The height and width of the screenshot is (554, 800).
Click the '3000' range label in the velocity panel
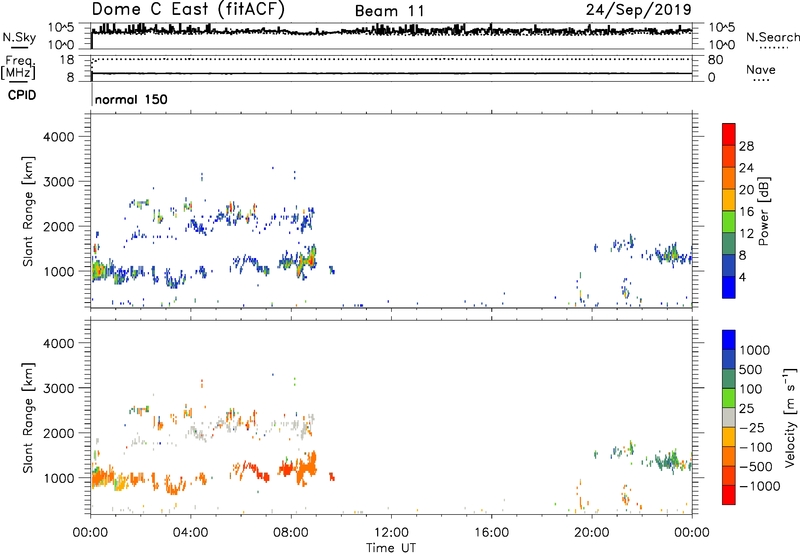coord(59,388)
